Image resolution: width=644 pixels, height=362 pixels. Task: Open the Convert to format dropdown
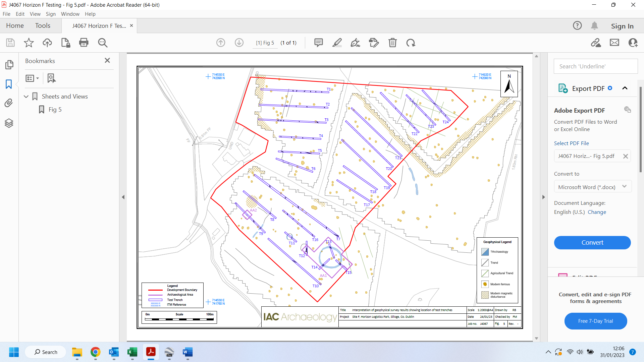pos(593,187)
